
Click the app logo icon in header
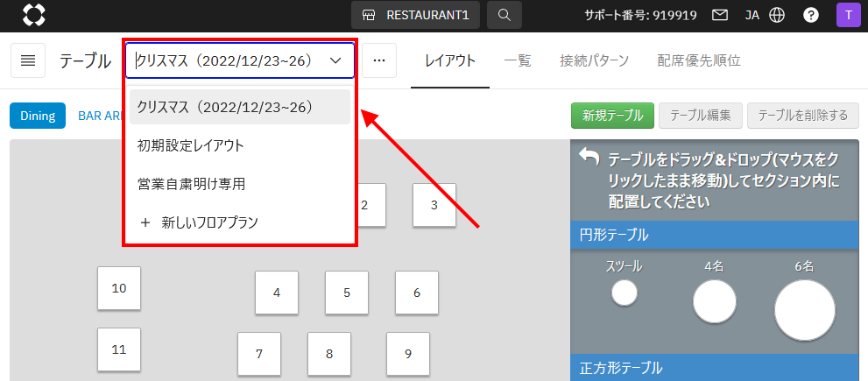coord(33,15)
